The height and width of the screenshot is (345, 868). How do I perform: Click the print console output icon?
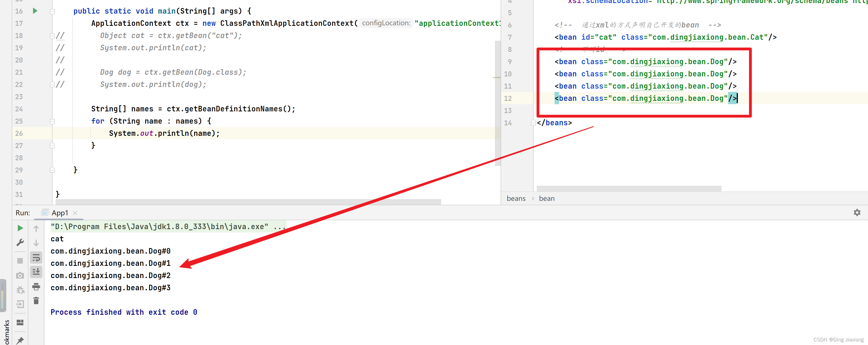[x=36, y=287]
